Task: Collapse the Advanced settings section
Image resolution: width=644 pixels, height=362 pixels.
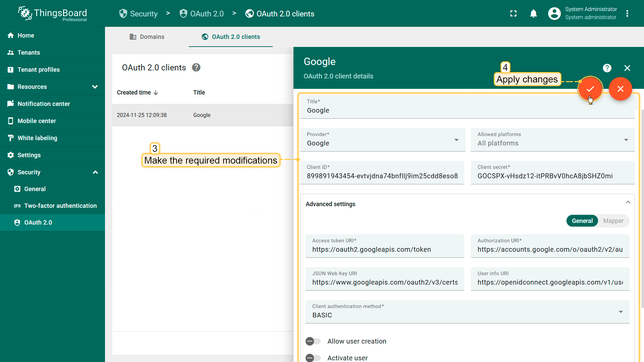Action: [x=628, y=202]
